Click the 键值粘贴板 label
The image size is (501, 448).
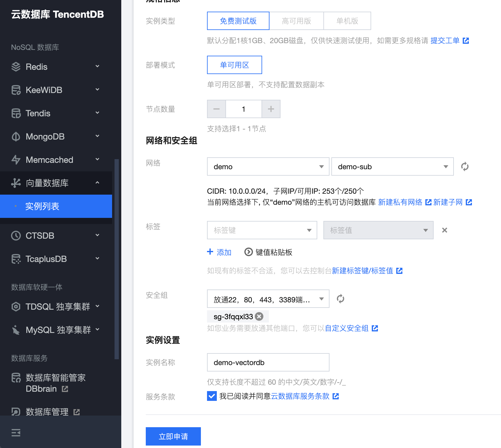point(274,252)
